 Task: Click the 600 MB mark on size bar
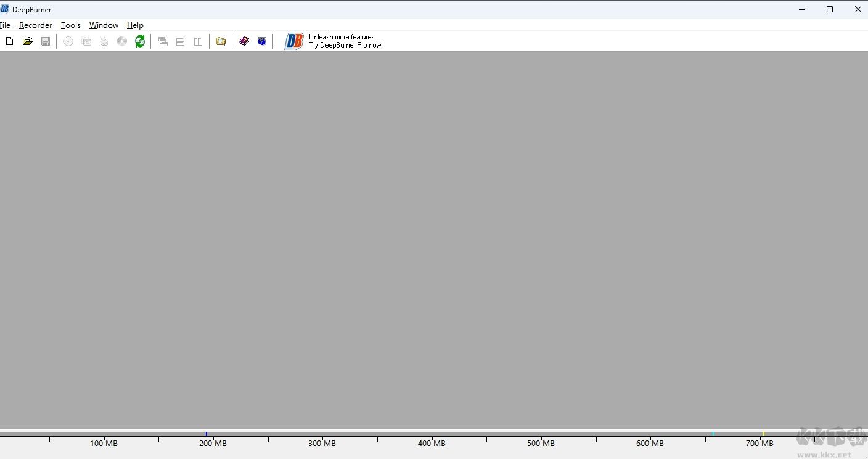point(650,444)
